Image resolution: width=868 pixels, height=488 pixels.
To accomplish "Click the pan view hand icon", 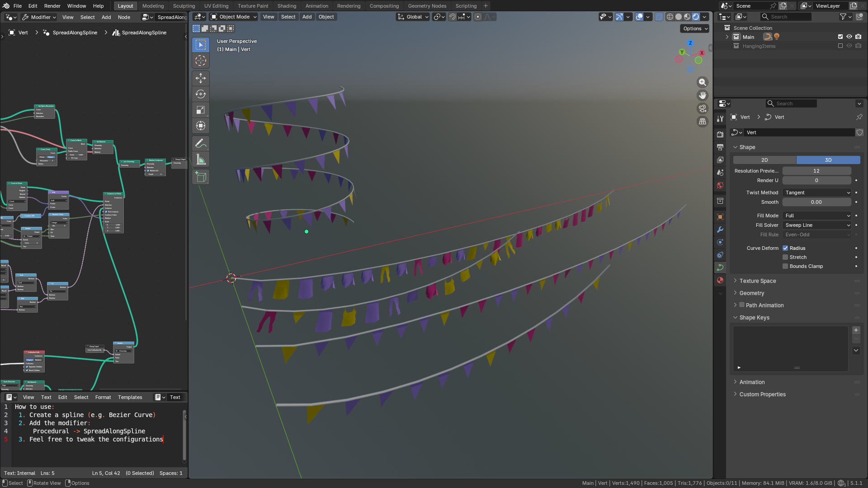I will [x=702, y=95].
